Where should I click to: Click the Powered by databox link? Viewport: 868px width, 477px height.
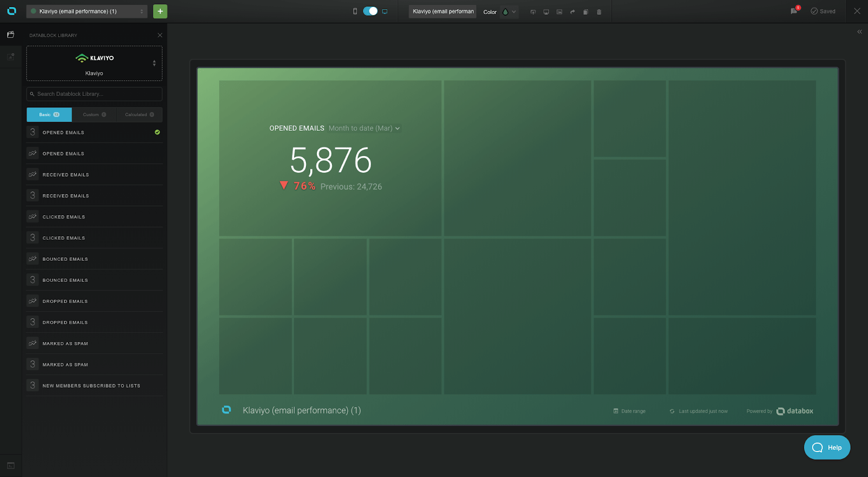point(780,411)
